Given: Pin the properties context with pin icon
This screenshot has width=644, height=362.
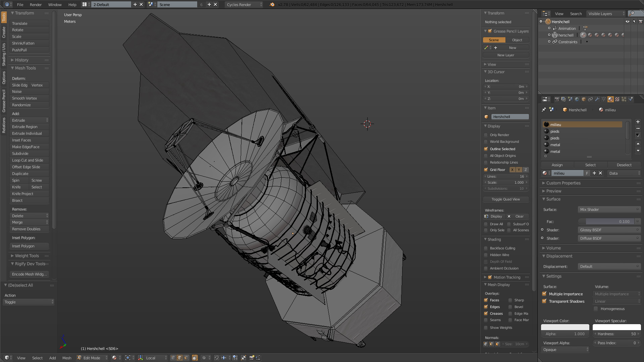Looking at the screenshot, I should [544, 110].
